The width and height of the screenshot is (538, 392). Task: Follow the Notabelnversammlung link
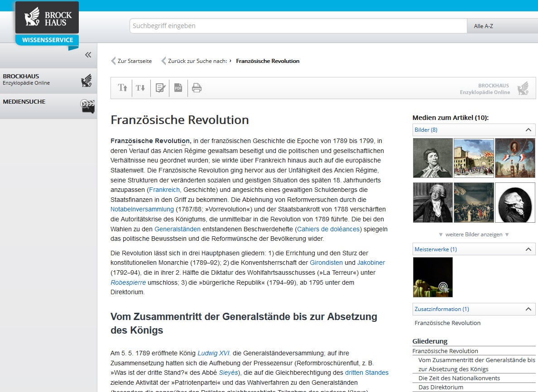[142, 209]
